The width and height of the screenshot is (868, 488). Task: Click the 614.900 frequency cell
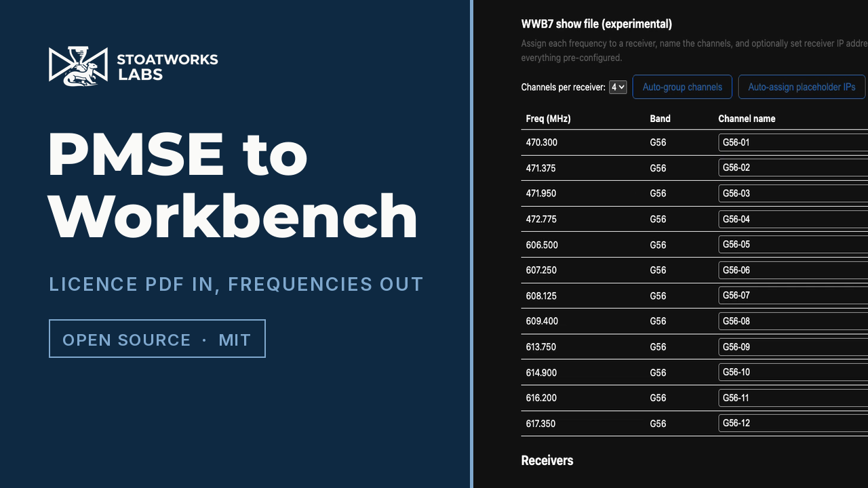[541, 372]
